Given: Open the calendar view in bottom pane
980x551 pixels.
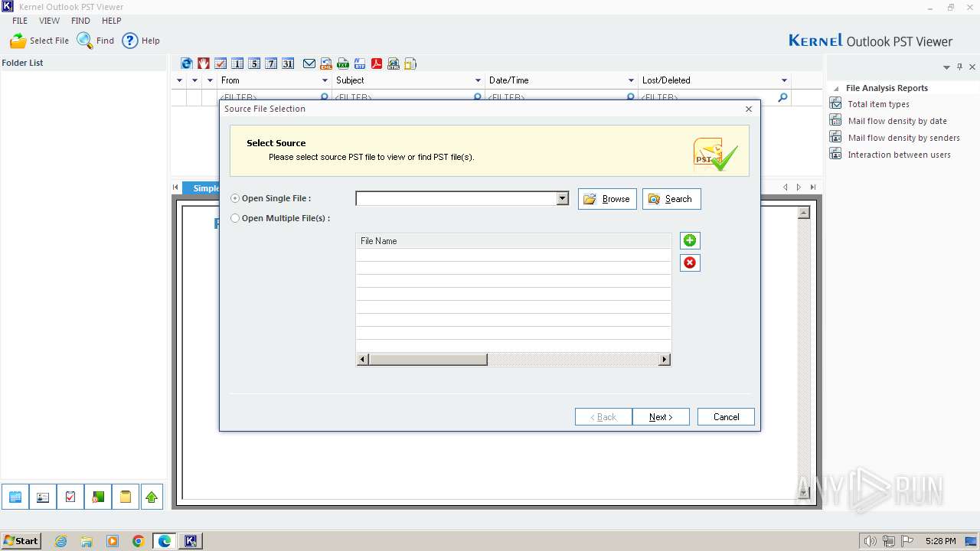Looking at the screenshot, I should coord(15,497).
